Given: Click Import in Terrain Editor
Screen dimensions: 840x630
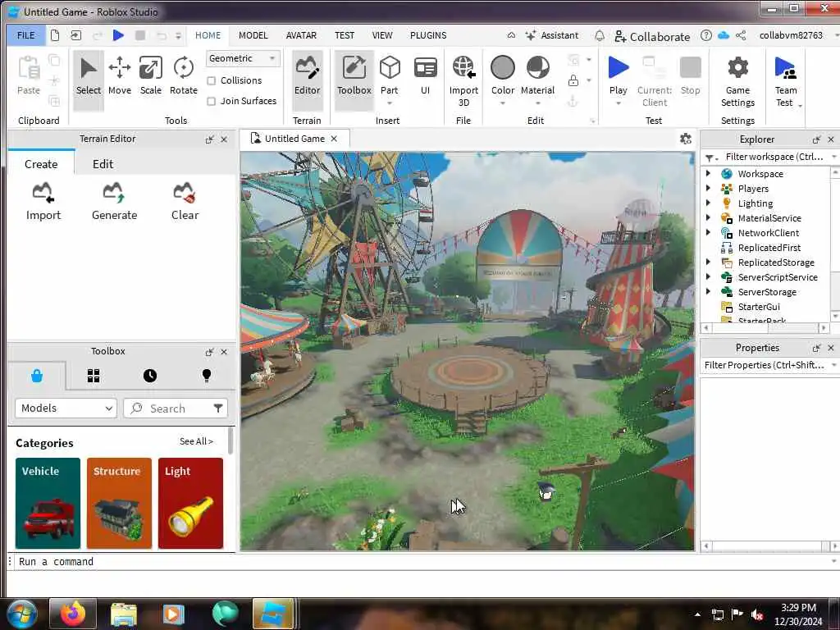Looking at the screenshot, I should (43, 202).
